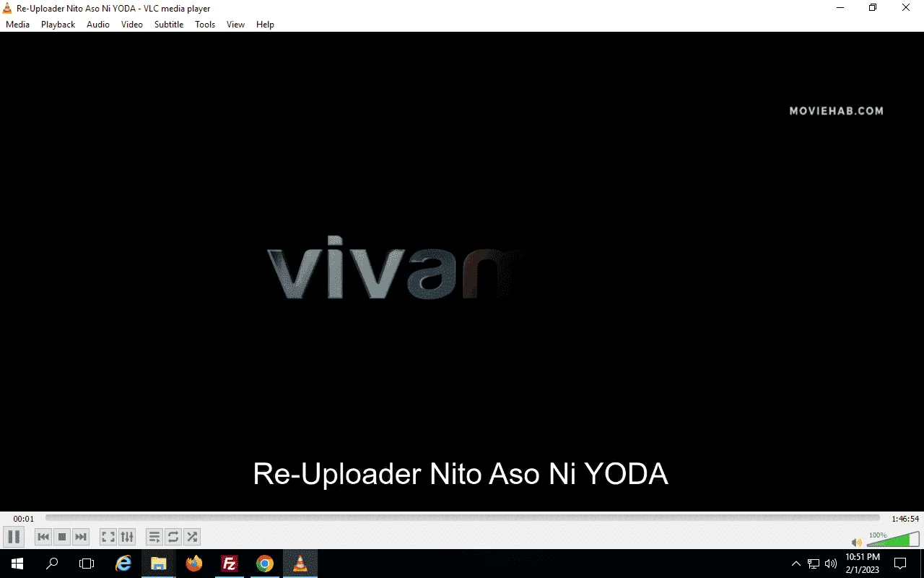Open the Video menu

click(x=132, y=24)
